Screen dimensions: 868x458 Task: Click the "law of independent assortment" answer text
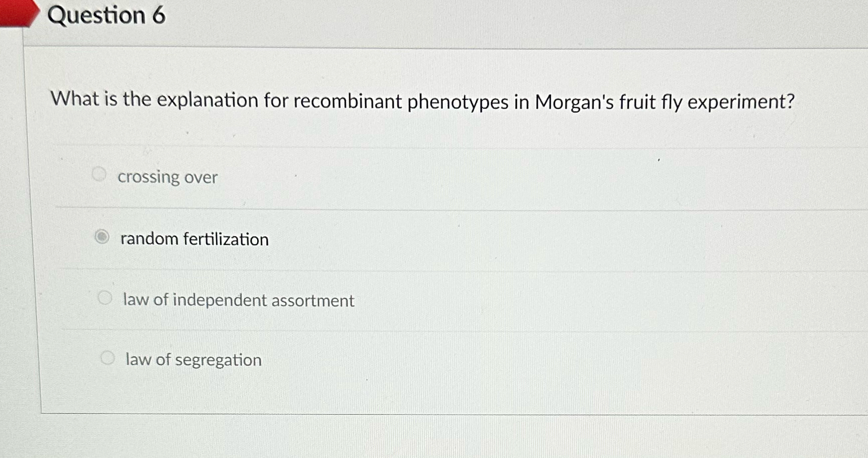click(238, 300)
